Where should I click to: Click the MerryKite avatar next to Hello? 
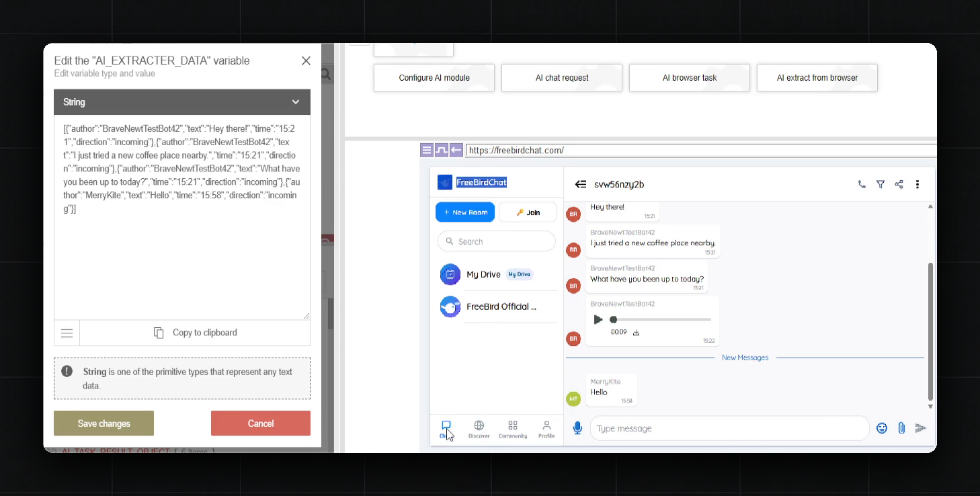[x=573, y=399]
